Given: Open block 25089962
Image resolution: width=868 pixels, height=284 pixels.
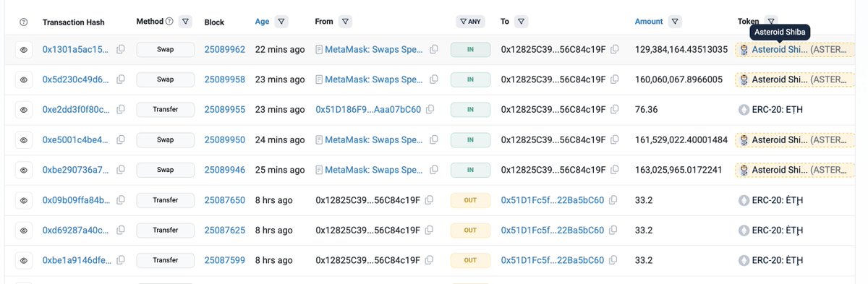Looking at the screenshot, I should coord(225,50).
